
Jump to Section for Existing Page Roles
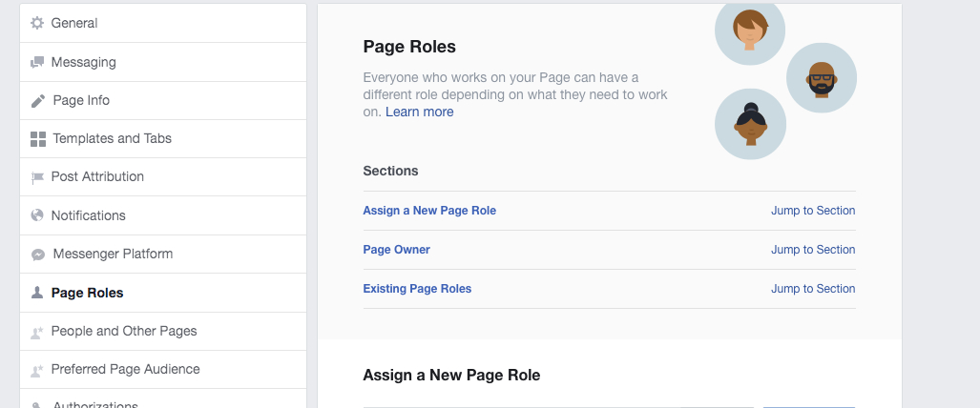[x=813, y=289]
